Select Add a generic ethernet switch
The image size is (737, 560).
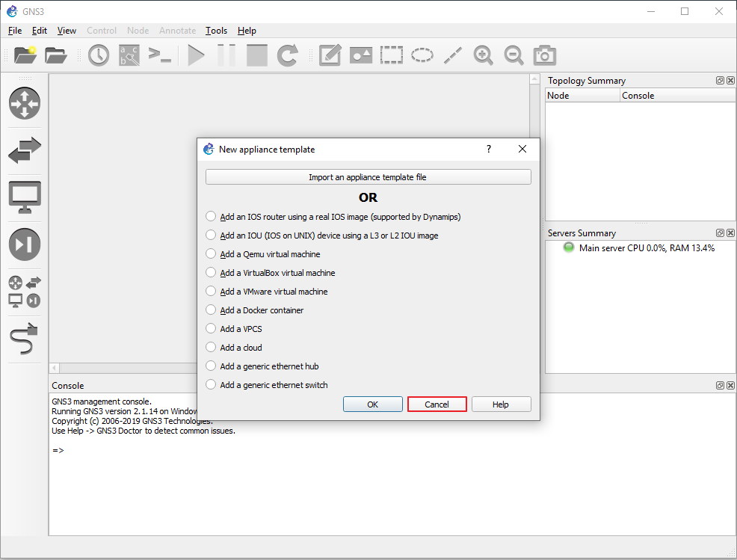point(267,384)
